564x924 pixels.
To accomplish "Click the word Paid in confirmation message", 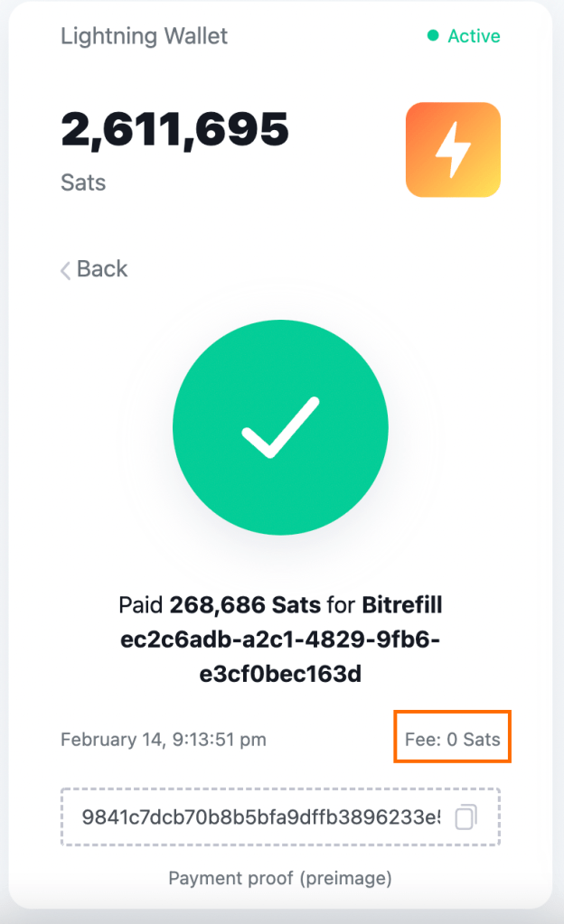I will [x=142, y=604].
